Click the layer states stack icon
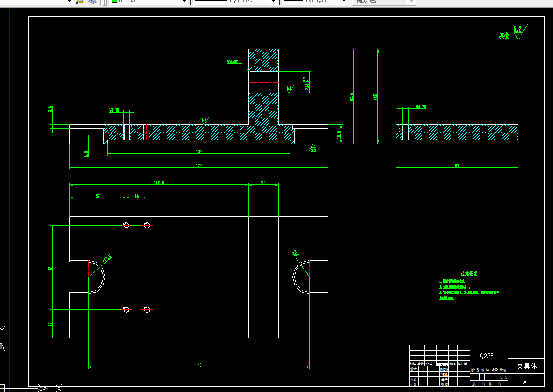 [x=92, y=2]
